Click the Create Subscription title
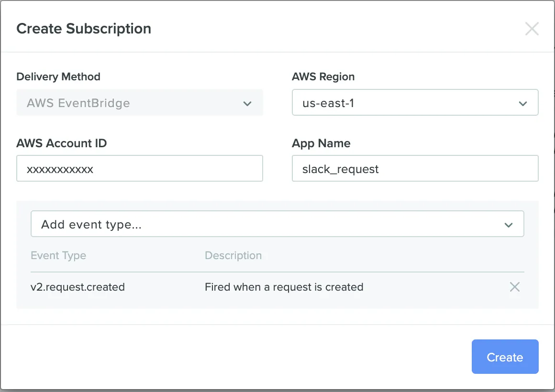The height and width of the screenshot is (392, 555). (84, 29)
